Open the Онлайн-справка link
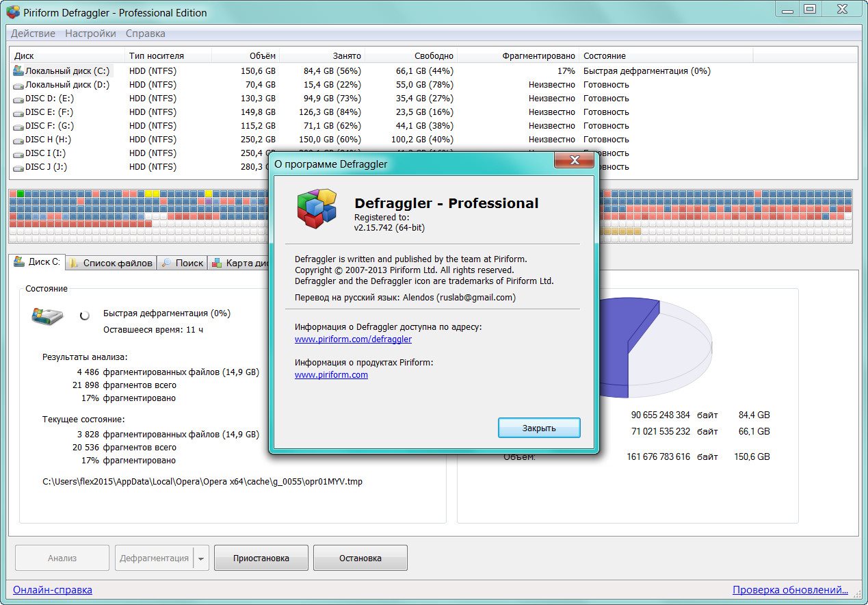This screenshot has height=605, width=868. coord(53,589)
